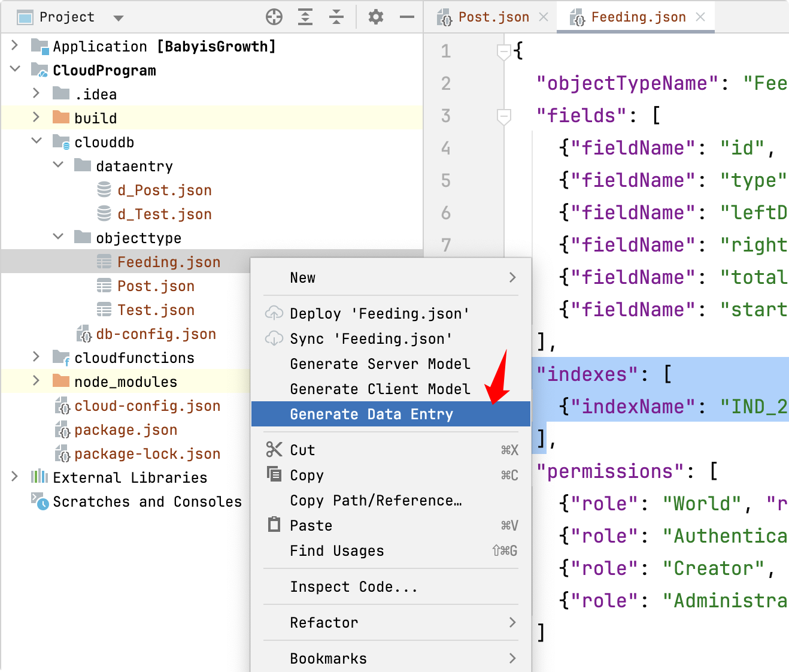Click the Copy pages icon

coord(274,474)
